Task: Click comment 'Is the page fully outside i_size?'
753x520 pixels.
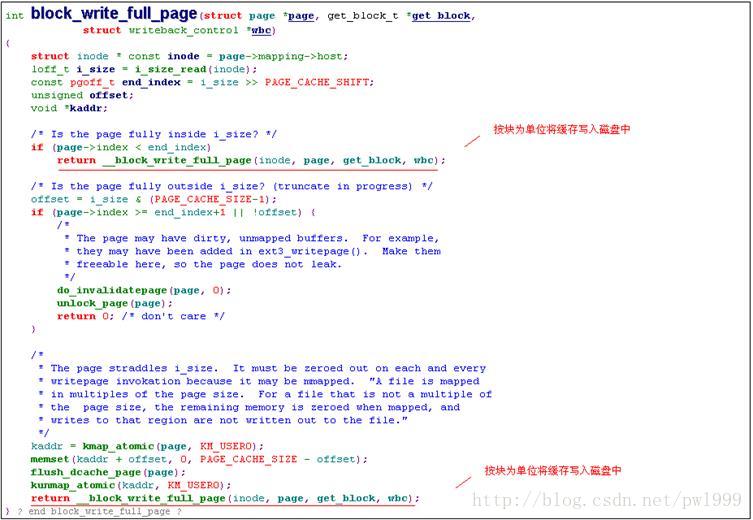Action: [231, 186]
